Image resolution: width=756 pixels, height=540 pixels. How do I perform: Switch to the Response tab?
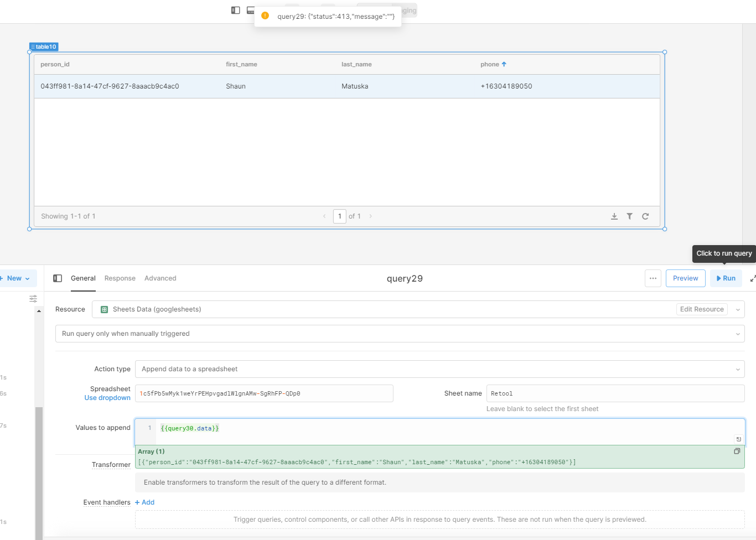point(120,278)
